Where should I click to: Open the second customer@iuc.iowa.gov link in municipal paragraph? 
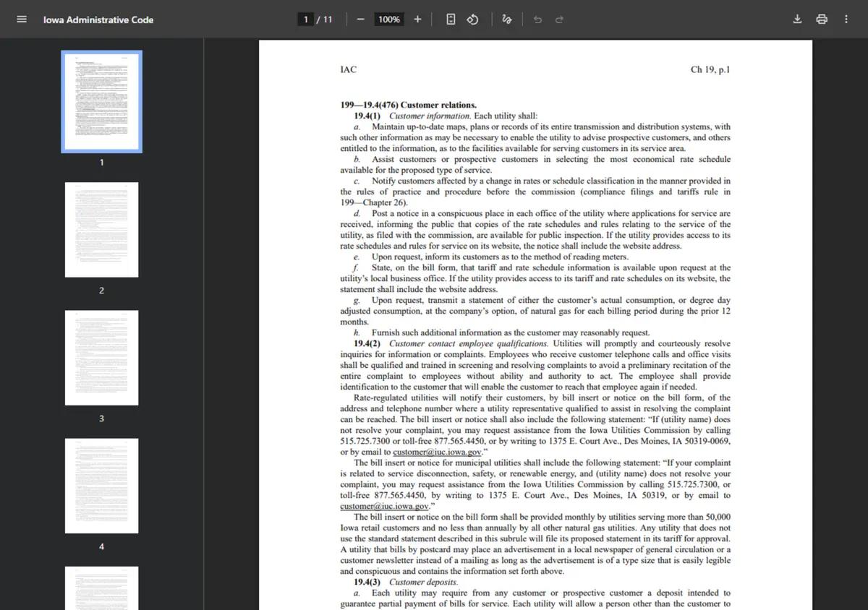coord(385,507)
